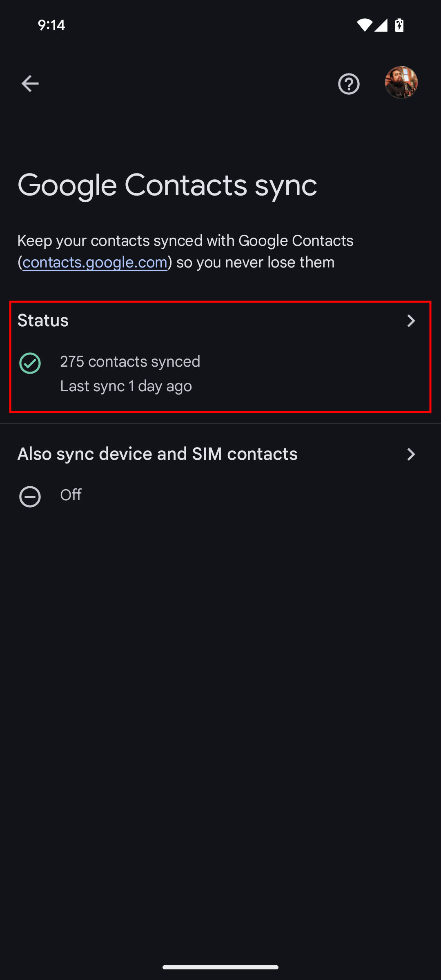Expand details for 275 contacts synced
The width and height of the screenshot is (441, 980).
(x=130, y=361)
